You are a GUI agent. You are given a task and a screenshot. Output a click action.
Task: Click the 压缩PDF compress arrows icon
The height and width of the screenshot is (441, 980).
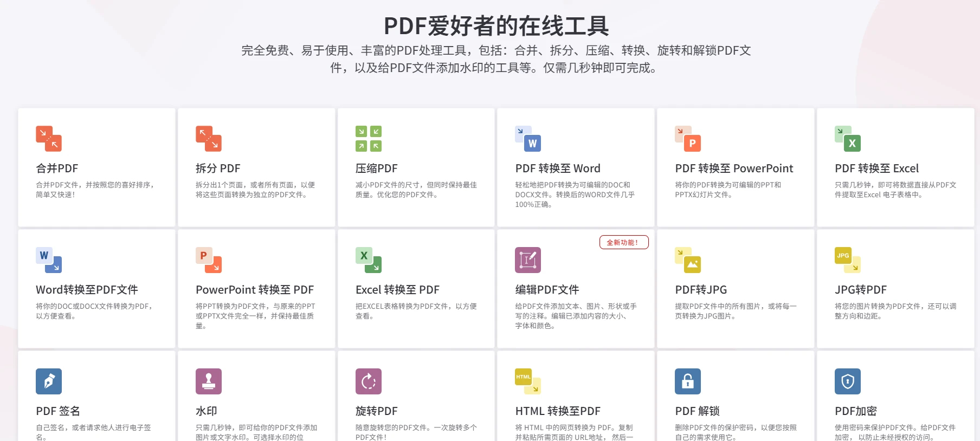(369, 139)
